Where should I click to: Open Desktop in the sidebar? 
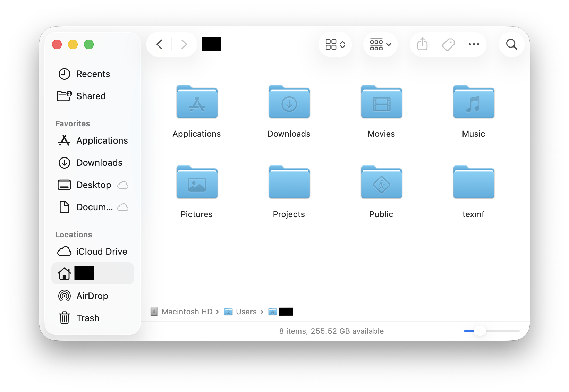point(93,185)
